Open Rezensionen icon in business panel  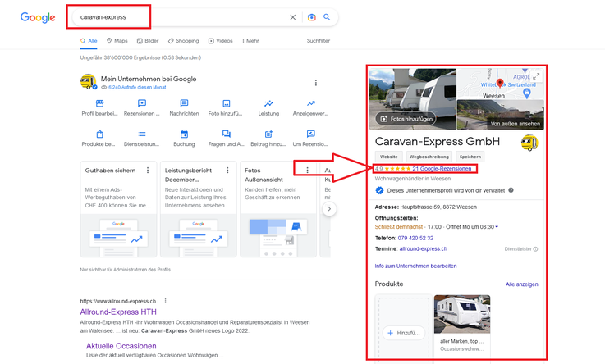point(142,103)
